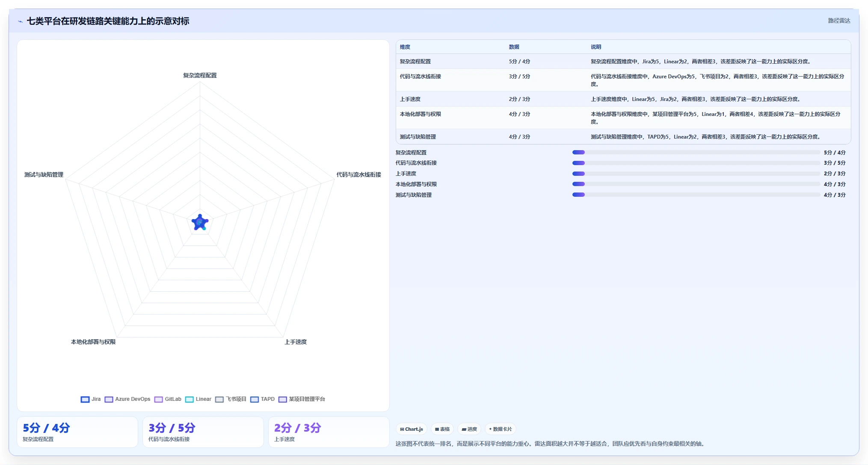
Task: Click the 数据 column header
Action: [x=514, y=47]
